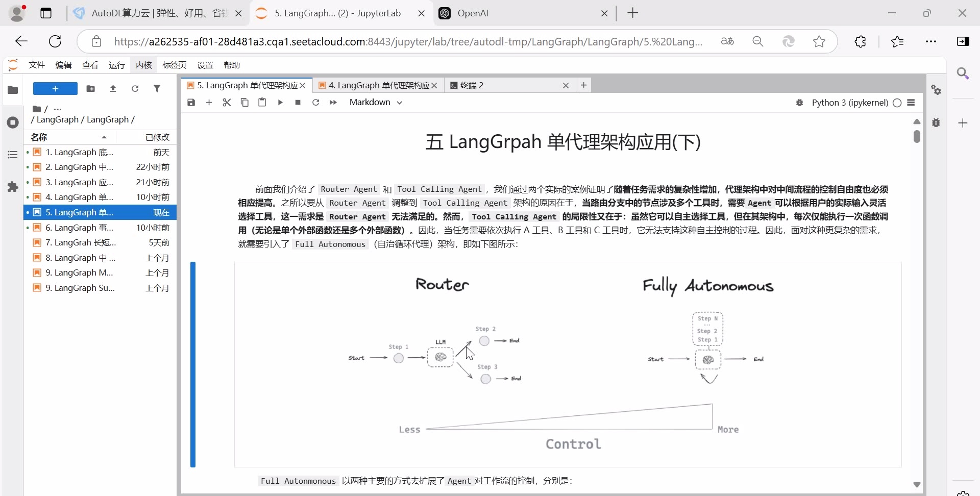Image resolution: width=980 pixels, height=496 pixels.
Task: Save the notebook with the disk icon
Action: coord(191,102)
